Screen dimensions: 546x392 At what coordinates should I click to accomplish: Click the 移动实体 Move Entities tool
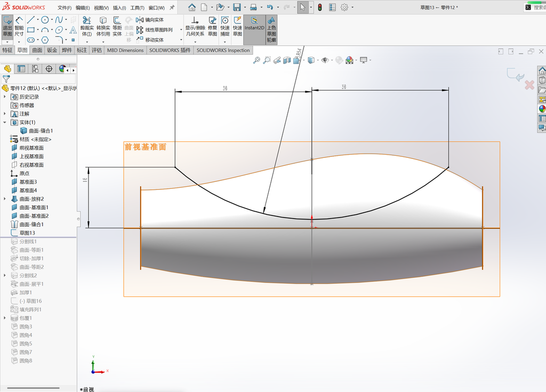point(150,39)
